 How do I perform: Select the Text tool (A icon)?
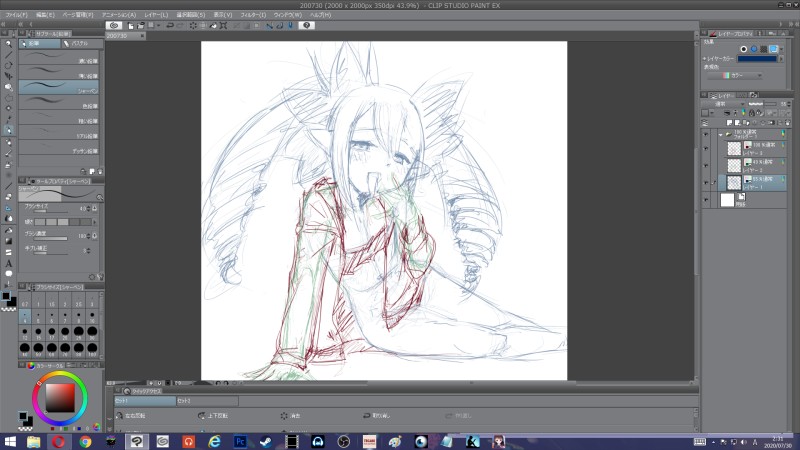(x=8, y=263)
